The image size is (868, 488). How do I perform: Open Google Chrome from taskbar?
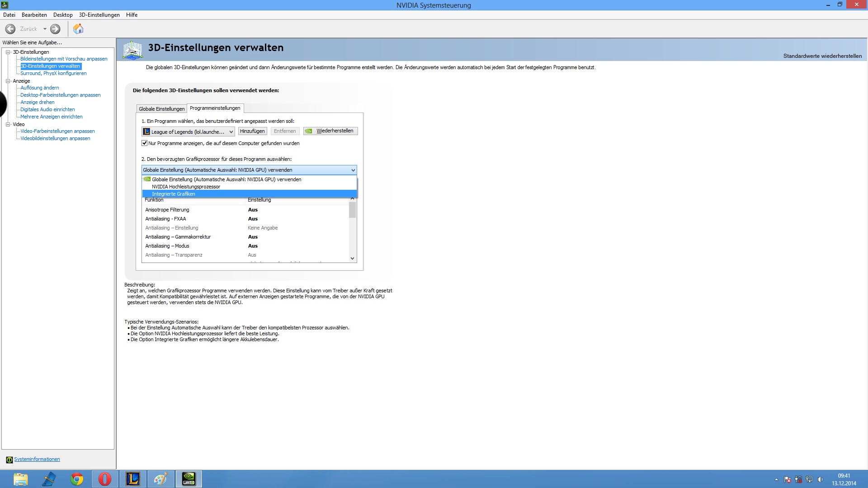pyautogui.click(x=77, y=479)
